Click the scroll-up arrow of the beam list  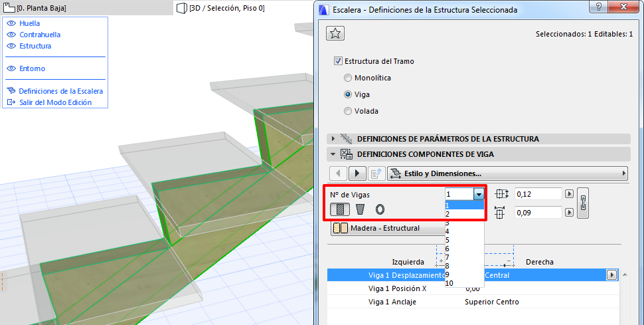[625, 274]
